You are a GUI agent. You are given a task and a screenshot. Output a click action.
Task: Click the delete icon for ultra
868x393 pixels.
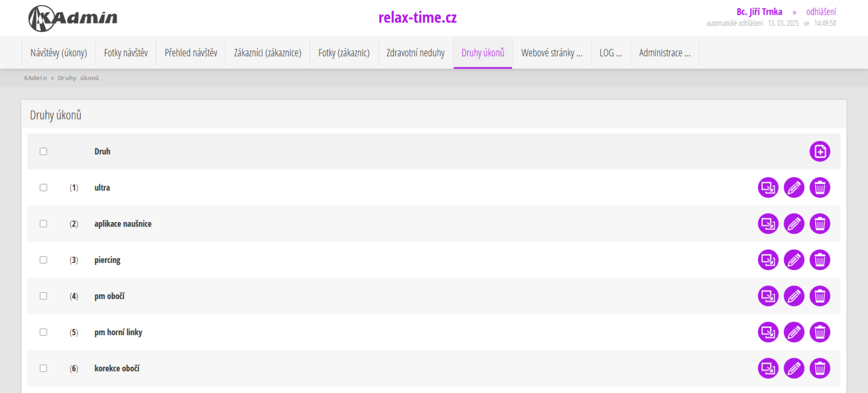pyautogui.click(x=819, y=188)
